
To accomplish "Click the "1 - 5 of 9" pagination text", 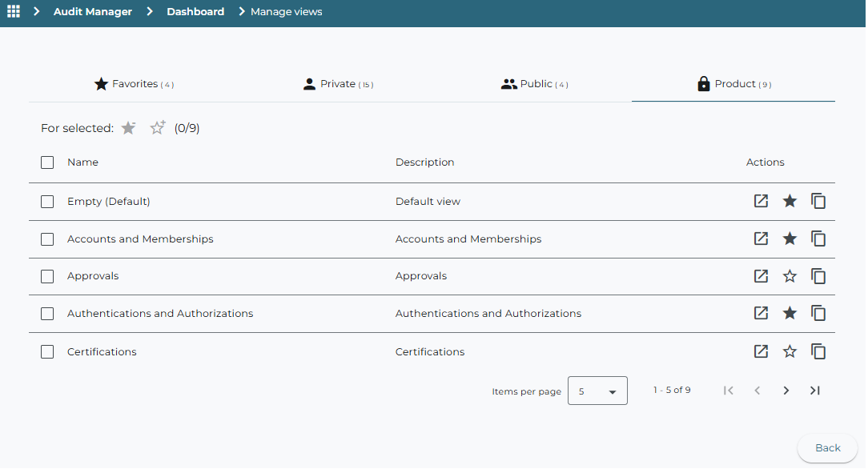I will (x=672, y=390).
